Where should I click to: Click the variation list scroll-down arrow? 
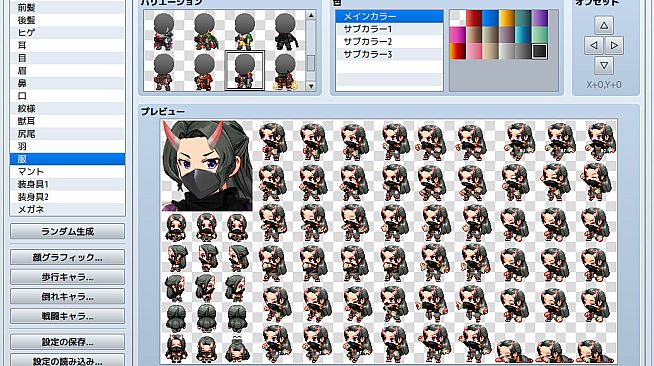coord(311,86)
